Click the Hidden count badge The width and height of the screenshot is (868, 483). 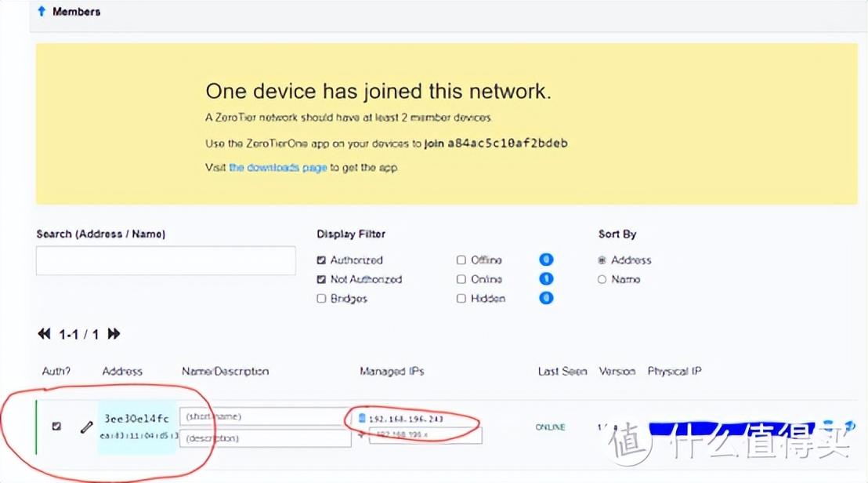[546, 298]
